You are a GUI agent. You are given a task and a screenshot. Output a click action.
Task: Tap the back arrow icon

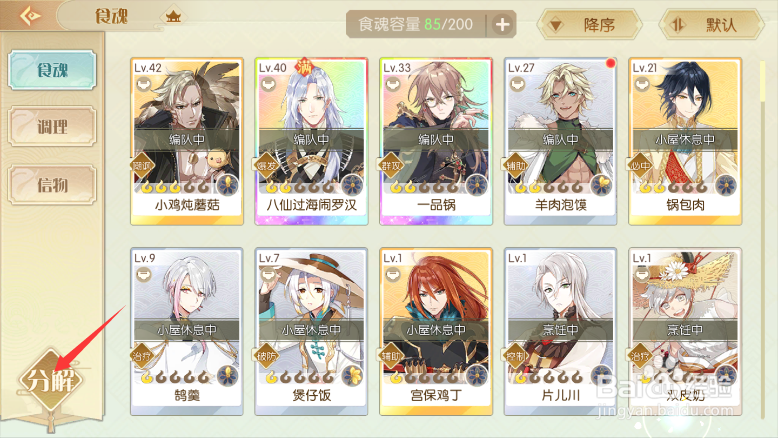click(30, 15)
